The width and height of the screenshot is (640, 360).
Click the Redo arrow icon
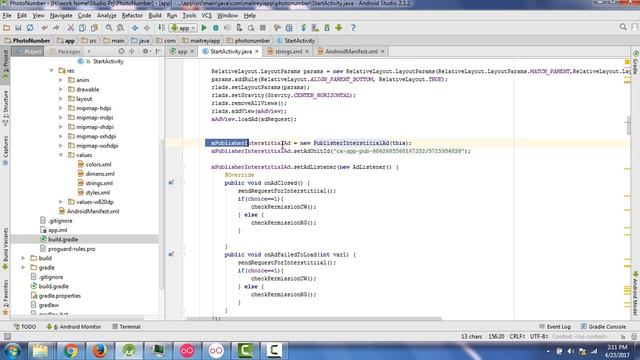(56, 28)
